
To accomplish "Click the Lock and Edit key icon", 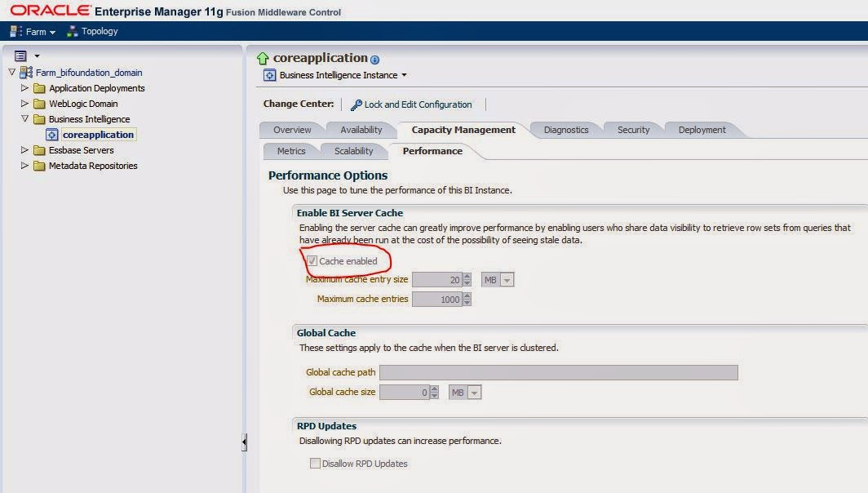I will (356, 104).
